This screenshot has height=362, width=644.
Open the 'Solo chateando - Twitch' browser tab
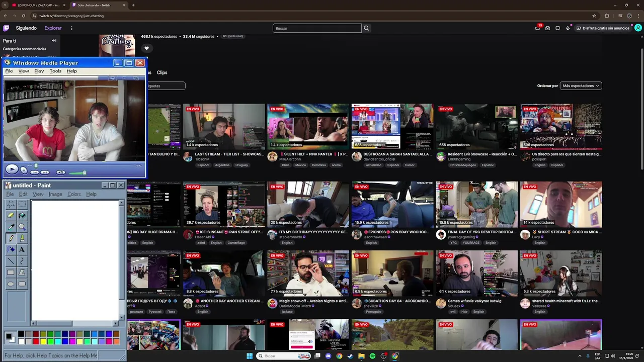[99, 5]
